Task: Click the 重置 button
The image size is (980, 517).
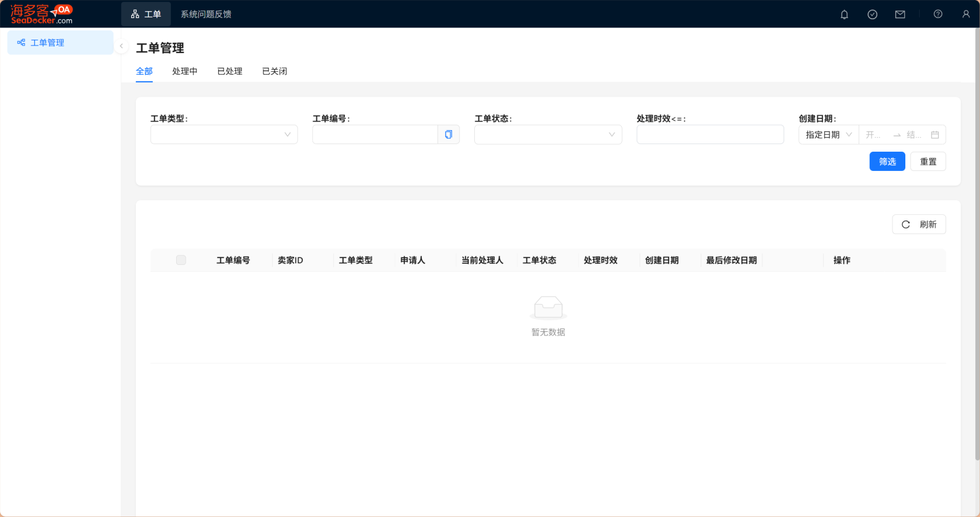Action: point(928,162)
